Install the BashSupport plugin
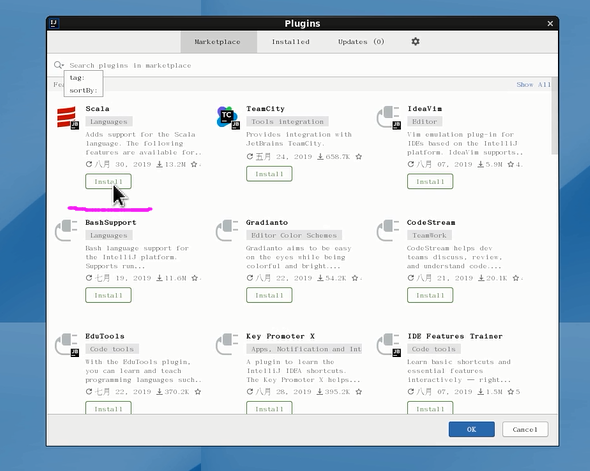Image resolution: width=590 pixels, height=471 pixels. tap(108, 295)
